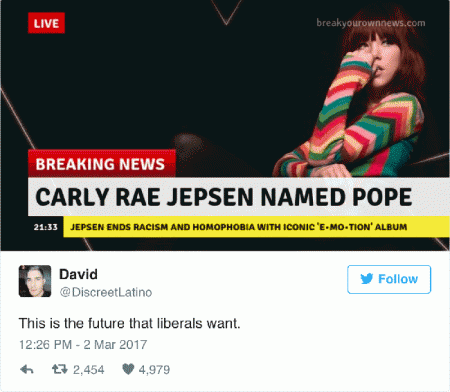Click the breakyourownnews.com watermark
Viewport: 450px width, 392px height.
(x=371, y=23)
